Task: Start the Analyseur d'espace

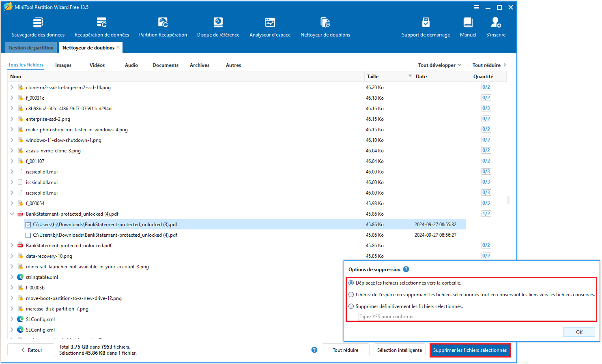Action: tap(270, 26)
